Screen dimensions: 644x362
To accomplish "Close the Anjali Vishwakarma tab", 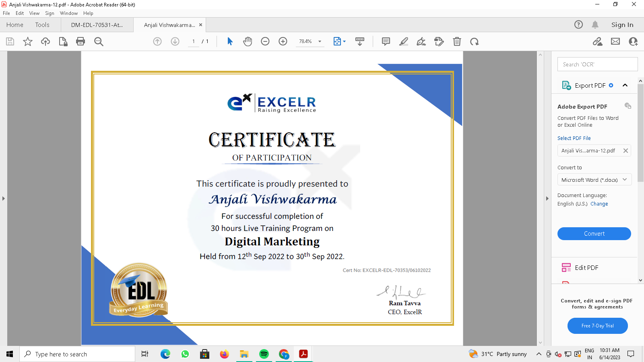I will 200,25.
